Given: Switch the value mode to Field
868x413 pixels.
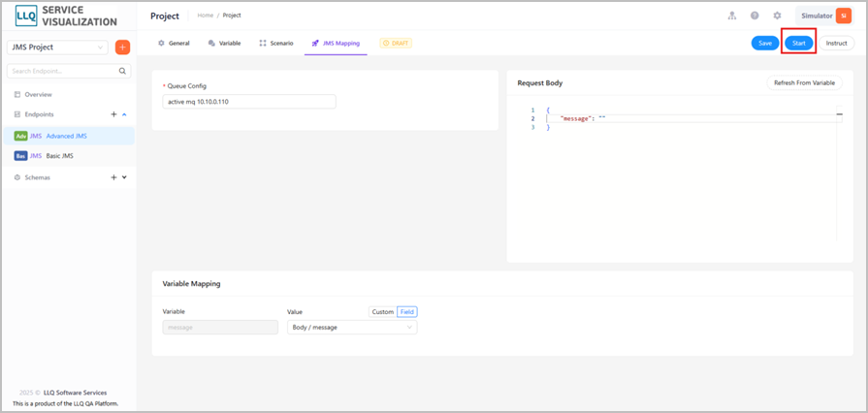Looking at the screenshot, I should (407, 311).
